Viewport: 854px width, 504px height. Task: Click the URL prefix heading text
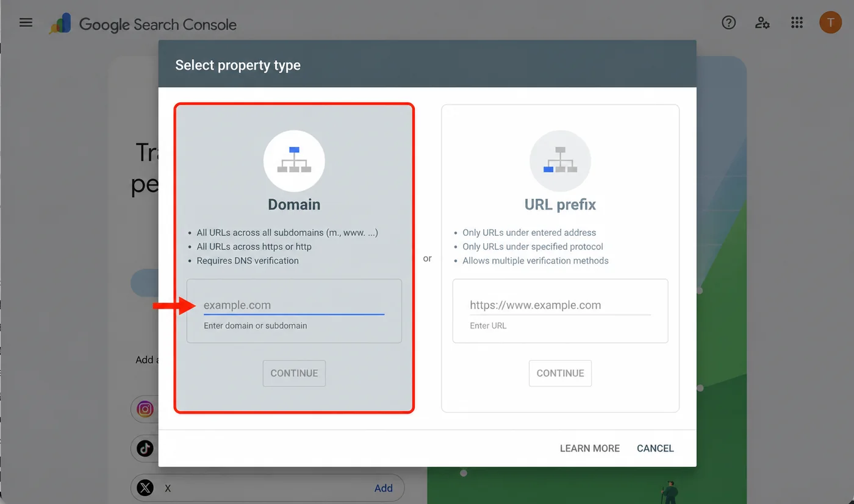point(560,205)
